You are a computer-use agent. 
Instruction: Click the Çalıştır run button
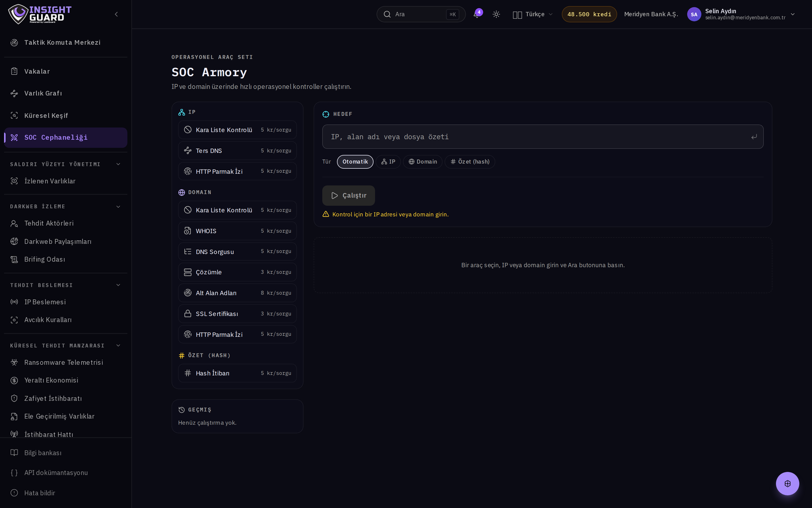[349, 196]
